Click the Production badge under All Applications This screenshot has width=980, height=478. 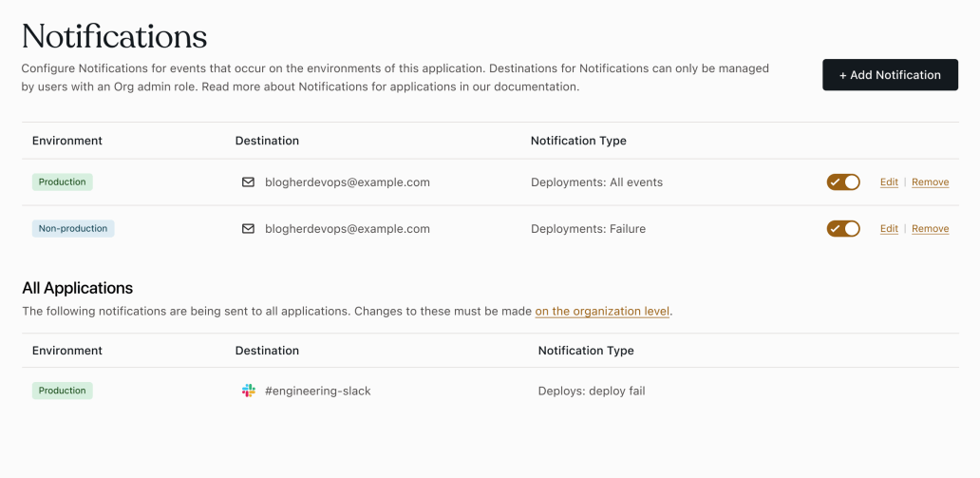(x=63, y=391)
